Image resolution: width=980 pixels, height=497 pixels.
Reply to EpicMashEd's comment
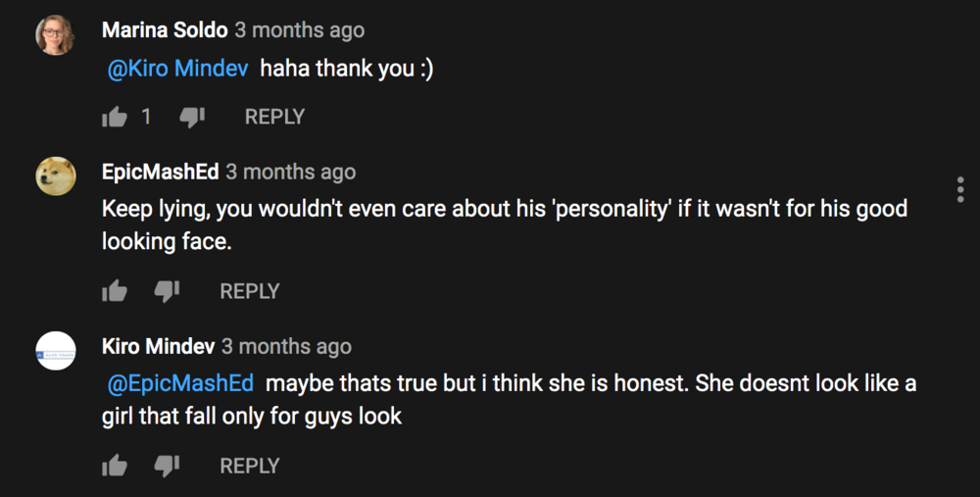click(249, 291)
